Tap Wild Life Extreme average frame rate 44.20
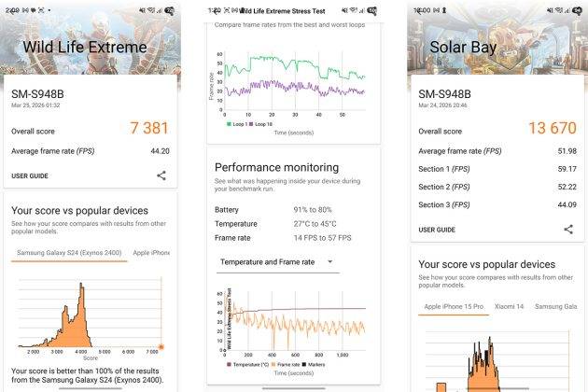The width and height of the screenshot is (588, 392). tap(161, 151)
